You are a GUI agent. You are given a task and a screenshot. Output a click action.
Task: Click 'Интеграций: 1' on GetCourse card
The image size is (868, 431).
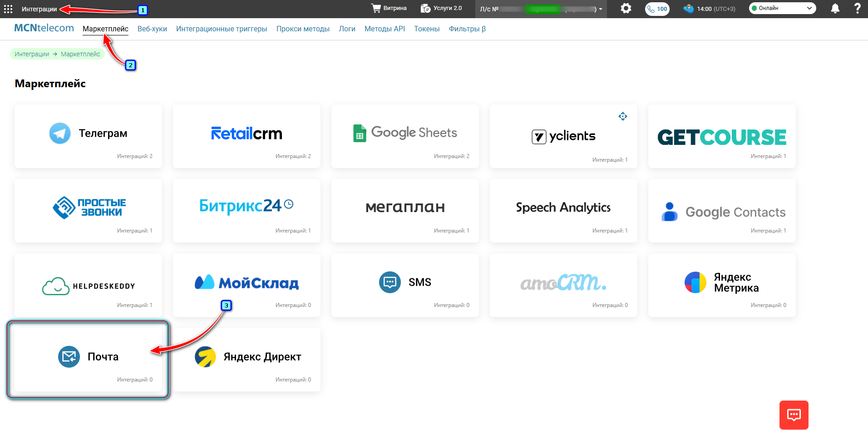pyautogui.click(x=769, y=156)
